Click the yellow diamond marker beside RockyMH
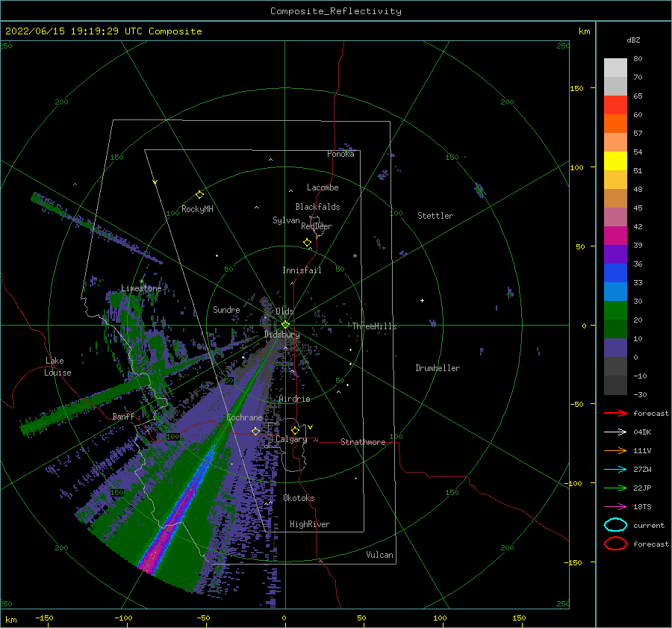672x628 pixels. [199, 195]
